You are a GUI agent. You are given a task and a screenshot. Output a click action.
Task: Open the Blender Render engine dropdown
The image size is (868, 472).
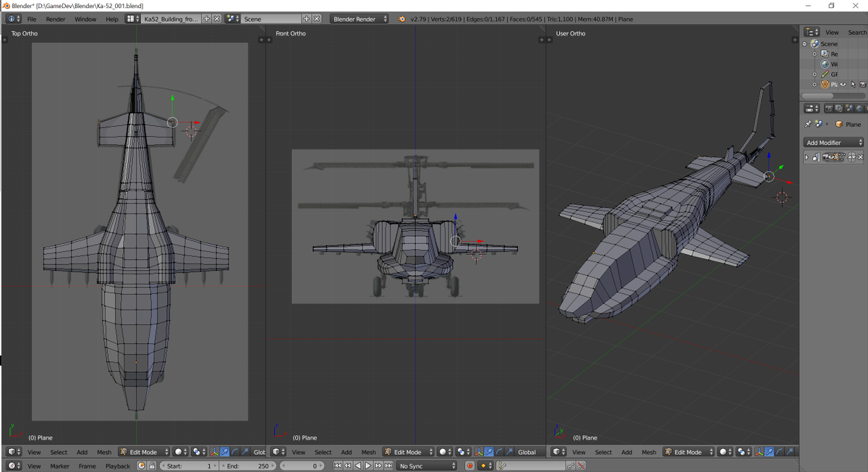pyautogui.click(x=359, y=19)
